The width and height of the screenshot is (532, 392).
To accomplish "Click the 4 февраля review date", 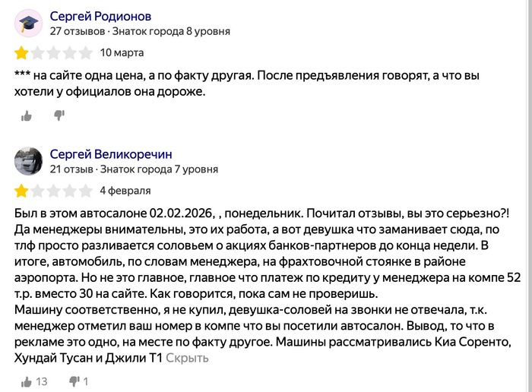I will tap(125, 191).
